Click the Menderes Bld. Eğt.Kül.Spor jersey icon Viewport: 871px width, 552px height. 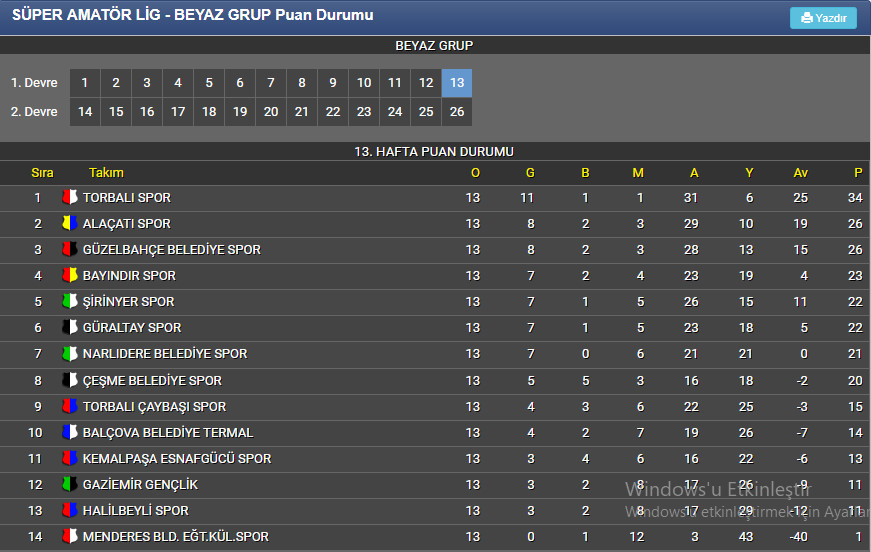pyautogui.click(x=69, y=536)
